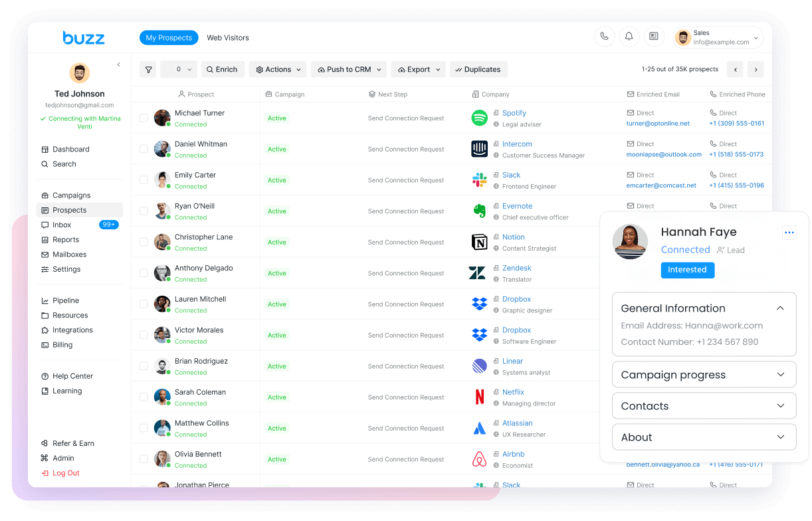Click the news card icon in header
Viewport: 812px width, 521px height.
click(x=654, y=37)
